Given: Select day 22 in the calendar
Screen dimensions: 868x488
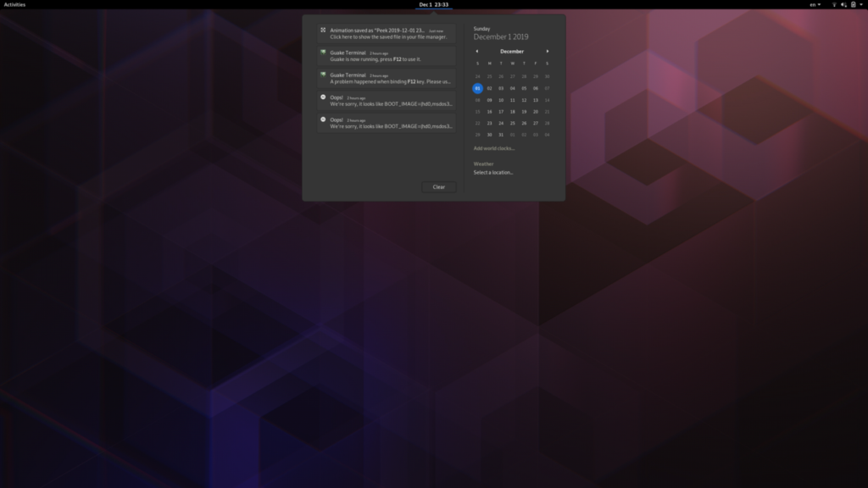Looking at the screenshot, I should (478, 124).
